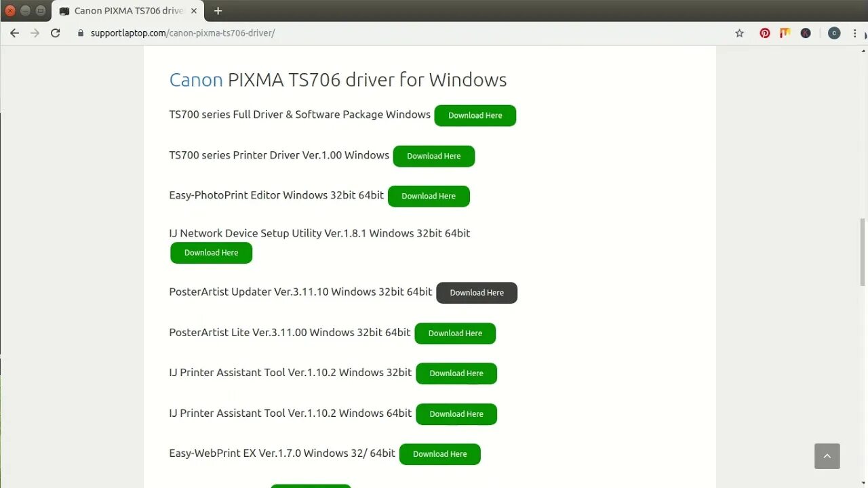Download IJ Printer Assistant Tool Windows 32bit

click(456, 373)
